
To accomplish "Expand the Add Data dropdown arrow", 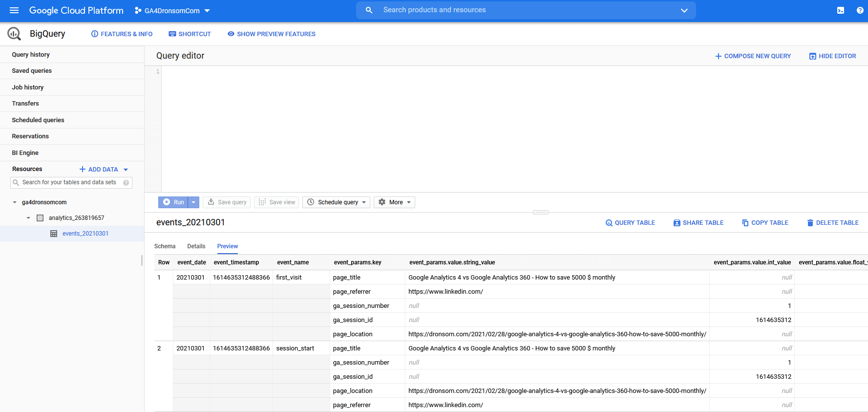I will [x=126, y=170].
